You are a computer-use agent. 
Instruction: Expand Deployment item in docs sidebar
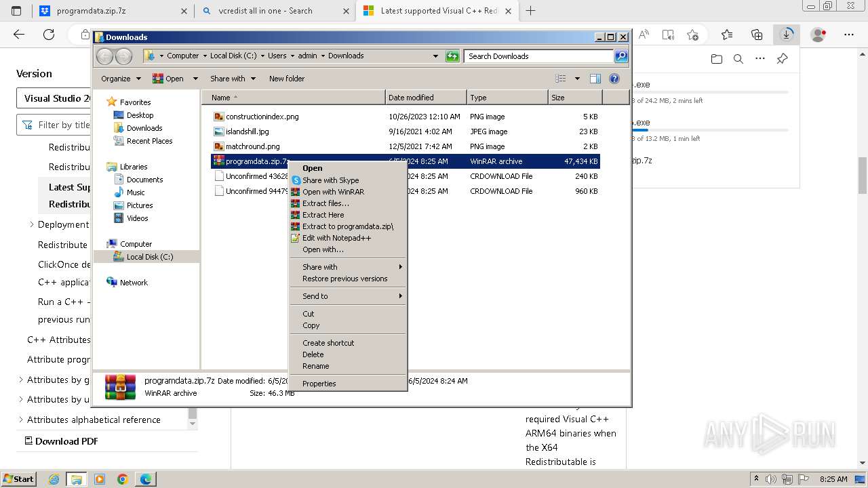click(32, 224)
